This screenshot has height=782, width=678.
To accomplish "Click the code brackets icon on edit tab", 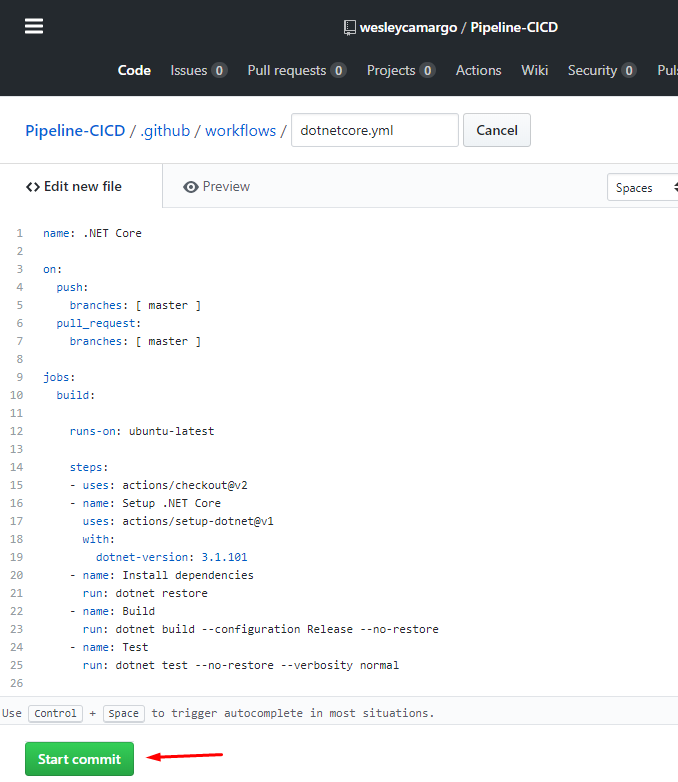I will coord(33,187).
